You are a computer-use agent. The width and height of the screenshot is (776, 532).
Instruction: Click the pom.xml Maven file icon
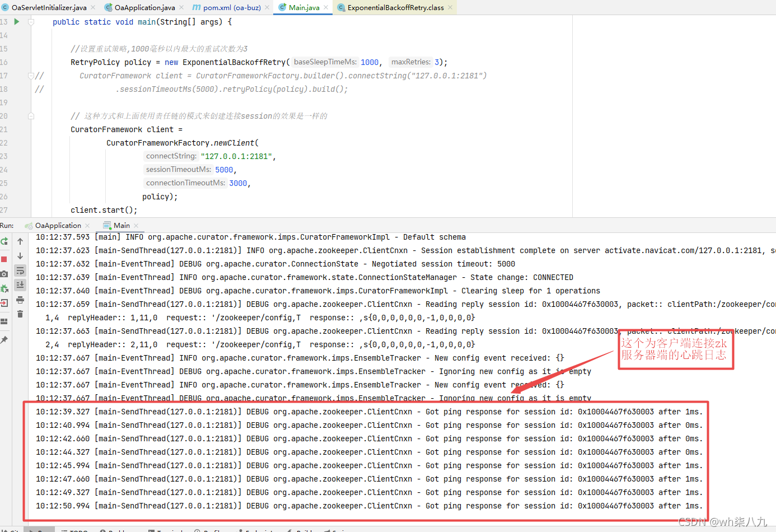(197, 7)
